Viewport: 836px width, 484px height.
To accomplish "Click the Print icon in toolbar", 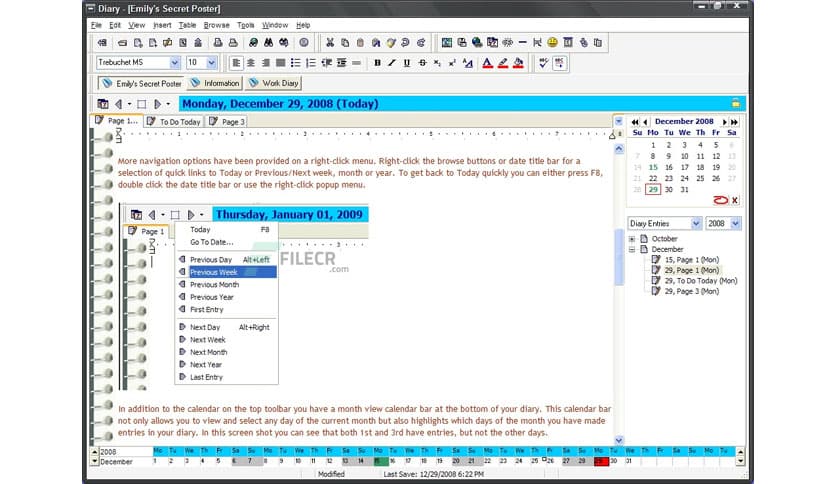I will pyautogui.click(x=218, y=43).
